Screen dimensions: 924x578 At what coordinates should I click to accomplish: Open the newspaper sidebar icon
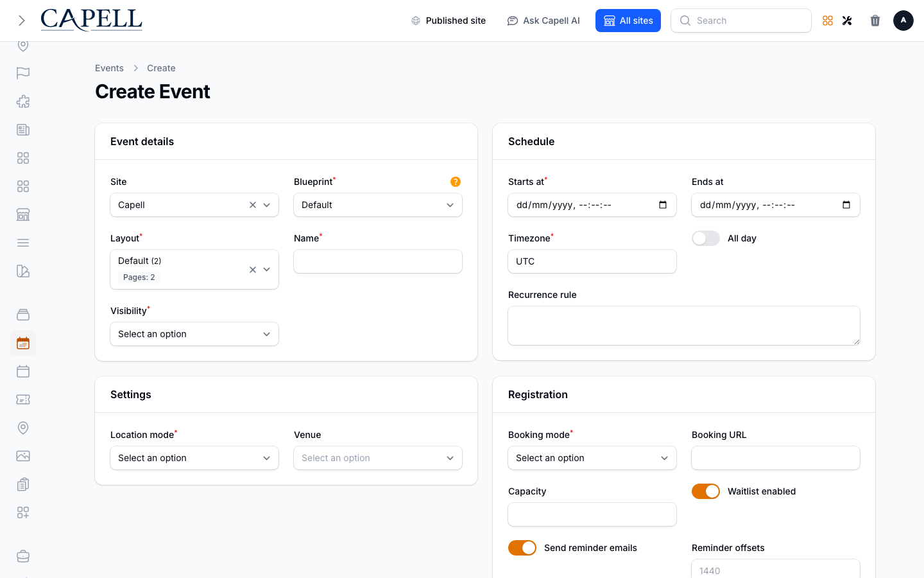(23, 130)
